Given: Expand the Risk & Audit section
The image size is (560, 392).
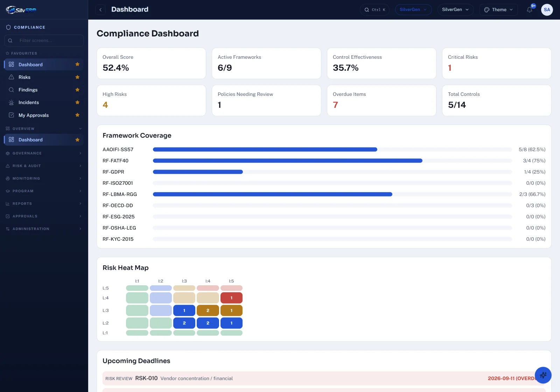Looking at the screenshot, I should 44,166.
